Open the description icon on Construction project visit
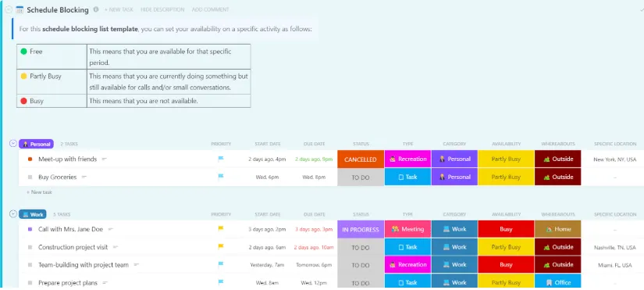Image resolution: width=644 pixels, height=290 pixels. pyautogui.click(x=116, y=247)
